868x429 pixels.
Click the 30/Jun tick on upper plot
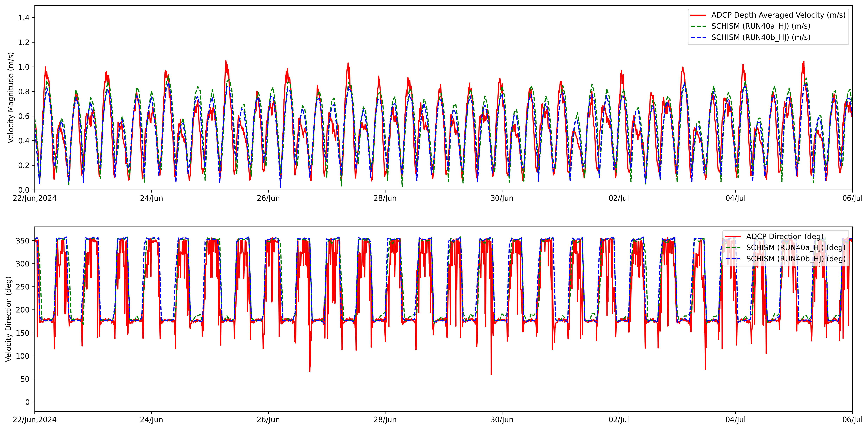point(502,198)
